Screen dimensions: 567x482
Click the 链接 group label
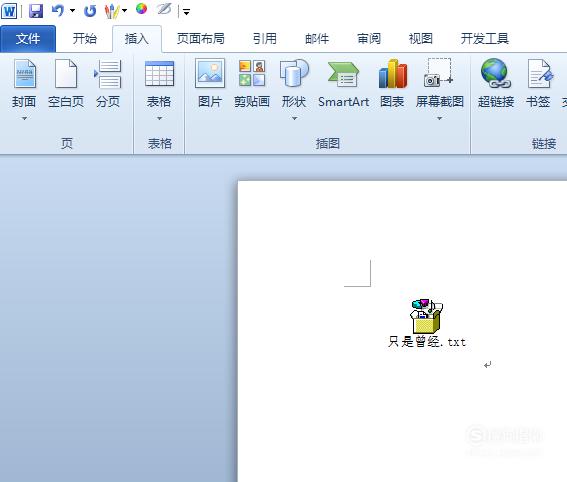click(x=544, y=144)
